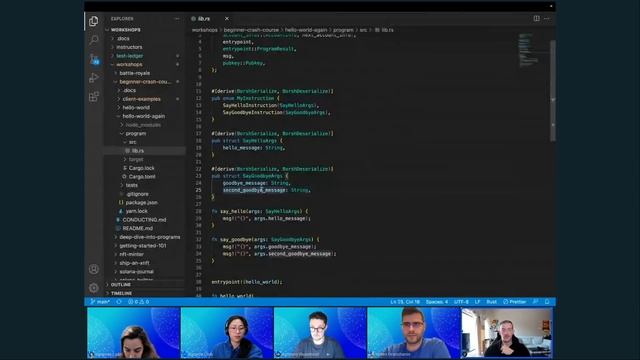Viewport: 640px width, 360px height.
Task: Open the Search view in activity bar
Action: pyautogui.click(x=93, y=40)
